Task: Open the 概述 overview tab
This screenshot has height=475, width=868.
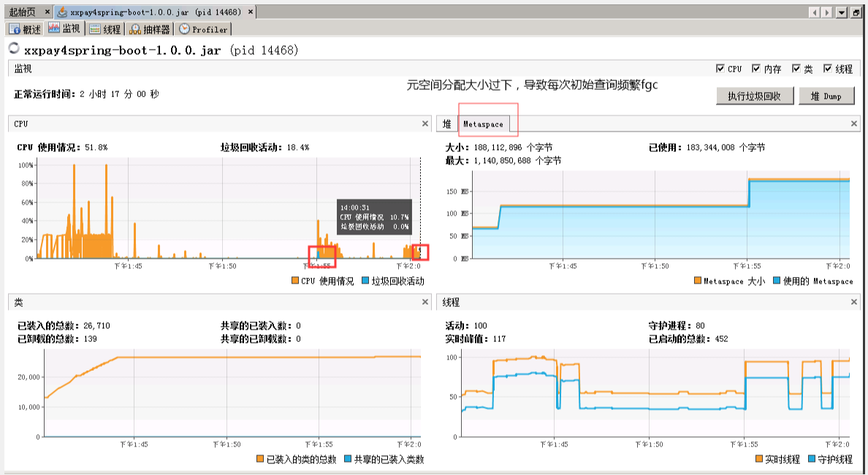Action: click(x=25, y=29)
